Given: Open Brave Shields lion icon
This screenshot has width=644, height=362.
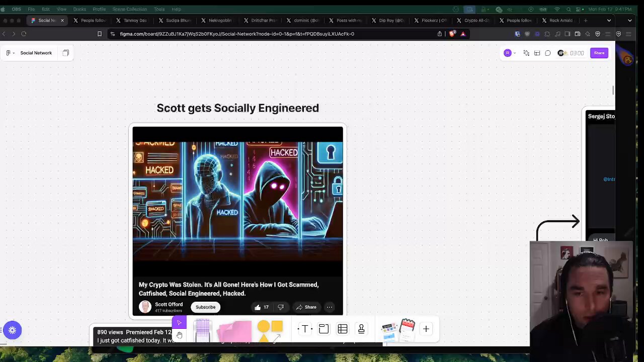Looking at the screenshot, I should coord(452,34).
